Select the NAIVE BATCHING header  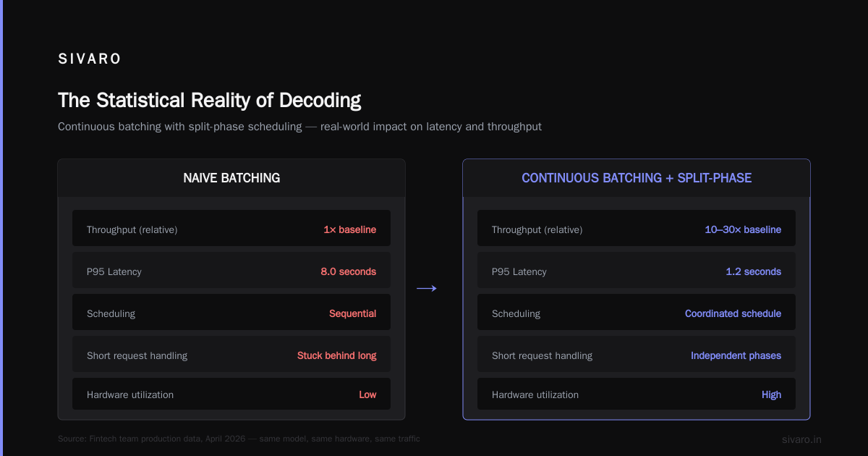[231, 178]
